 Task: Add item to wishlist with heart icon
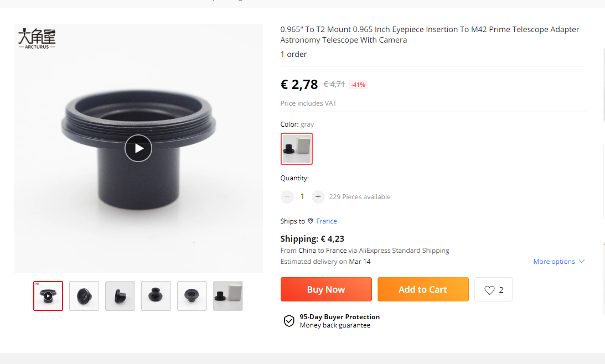(x=489, y=290)
